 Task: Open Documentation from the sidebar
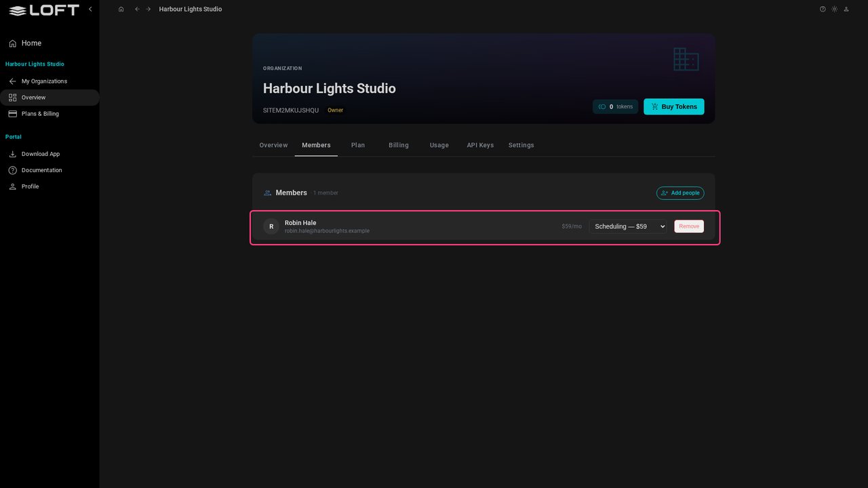pos(50,170)
